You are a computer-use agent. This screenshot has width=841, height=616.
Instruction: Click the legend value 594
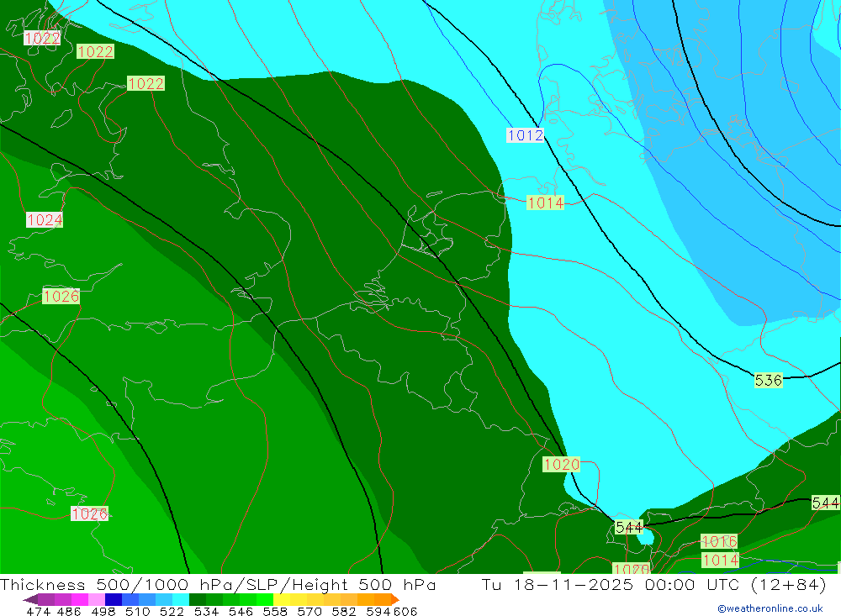click(x=378, y=611)
